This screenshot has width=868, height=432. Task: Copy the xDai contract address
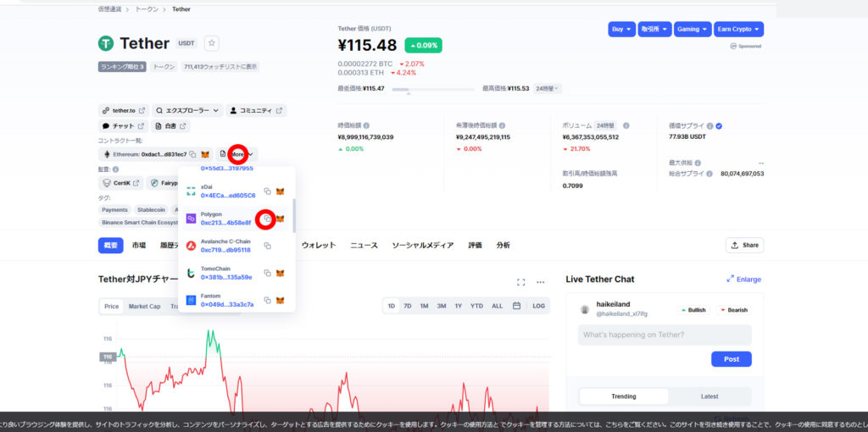[x=267, y=191]
